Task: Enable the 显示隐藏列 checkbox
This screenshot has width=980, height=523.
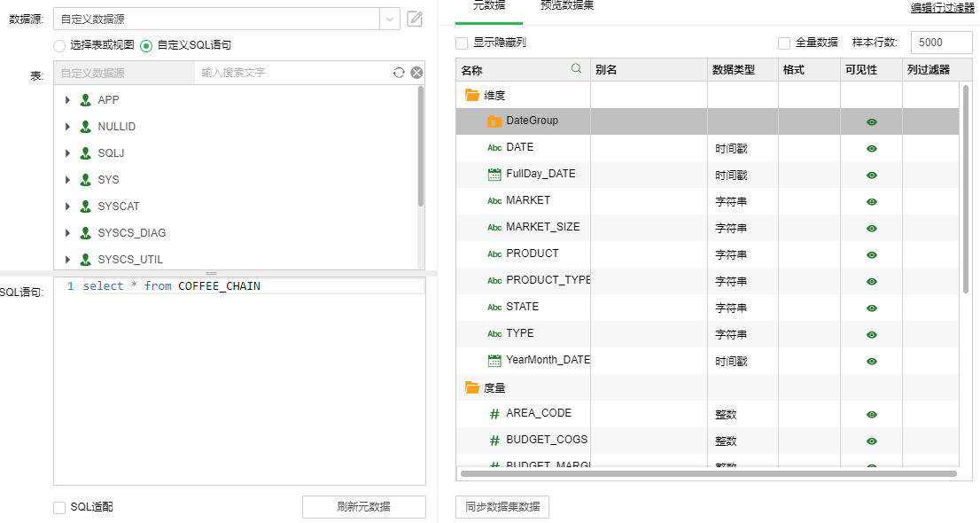Action: tap(462, 43)
